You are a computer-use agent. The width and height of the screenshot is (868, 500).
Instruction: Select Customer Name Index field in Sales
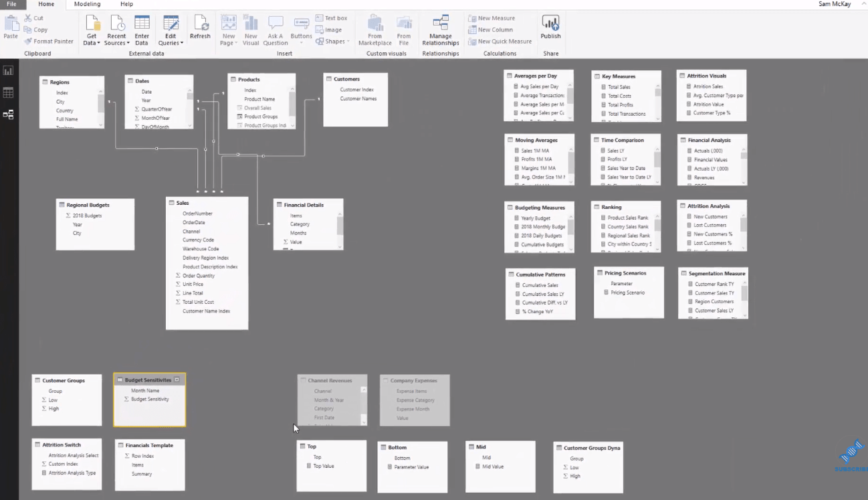[206, 311]
